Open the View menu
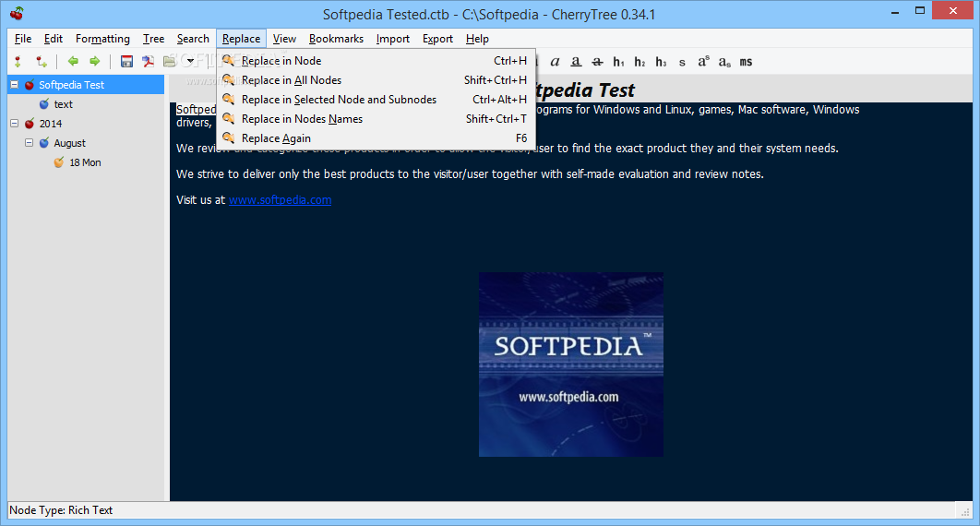 click(x=284, y=39)
